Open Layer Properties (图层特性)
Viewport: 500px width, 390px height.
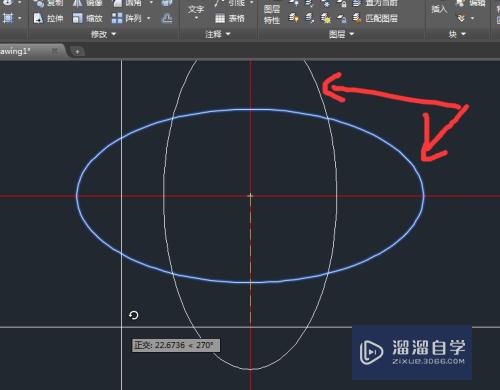pyautogui.click(x=272, y=14)
